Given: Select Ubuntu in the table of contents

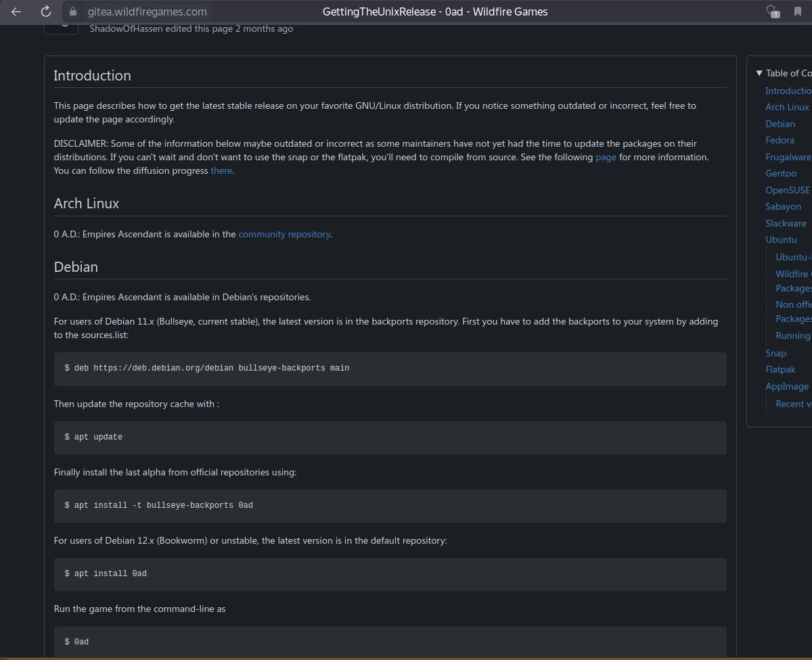Looking at the screenshot, I should (x=781, y=239).
